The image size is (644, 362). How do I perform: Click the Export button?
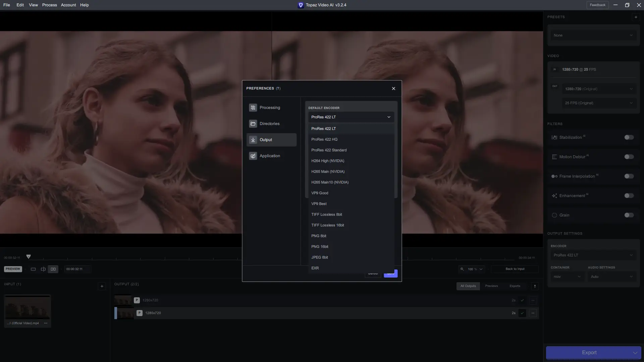tap(589, 353)
